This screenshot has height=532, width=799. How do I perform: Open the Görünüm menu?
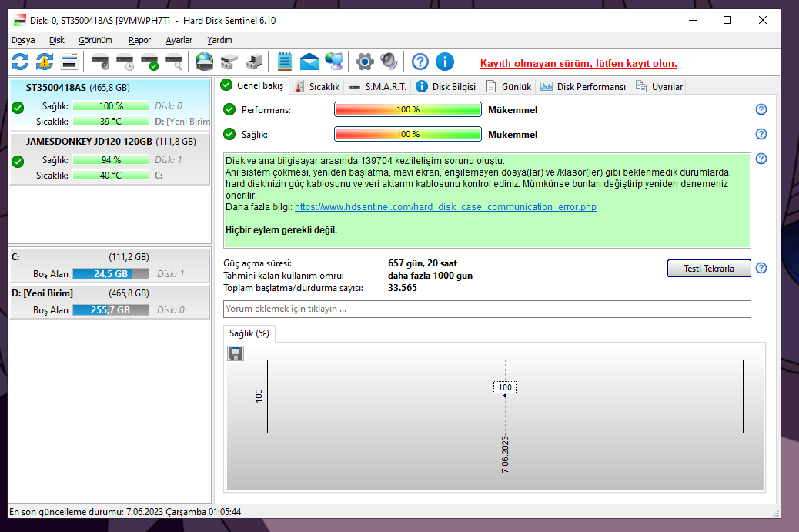point(95,40)
